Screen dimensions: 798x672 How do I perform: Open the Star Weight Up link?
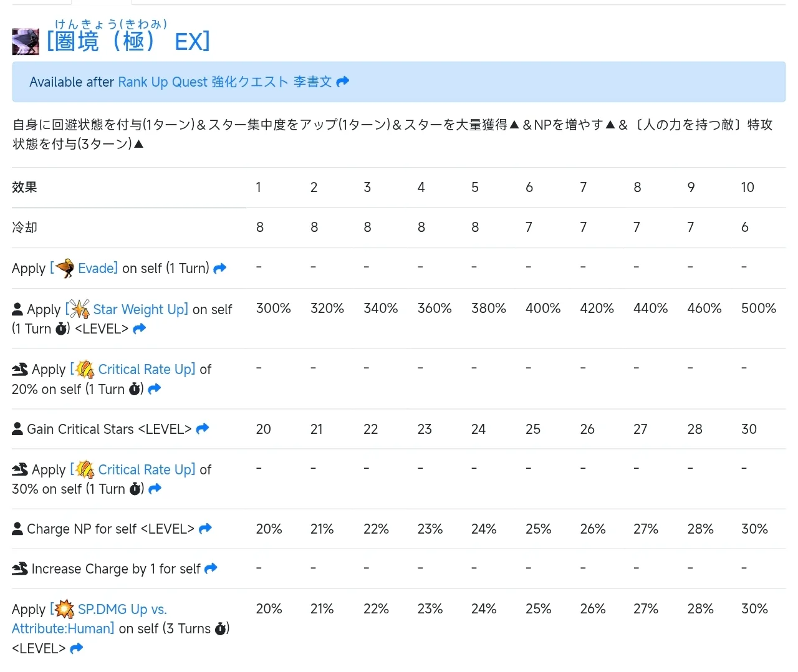(x=140, y=309)
